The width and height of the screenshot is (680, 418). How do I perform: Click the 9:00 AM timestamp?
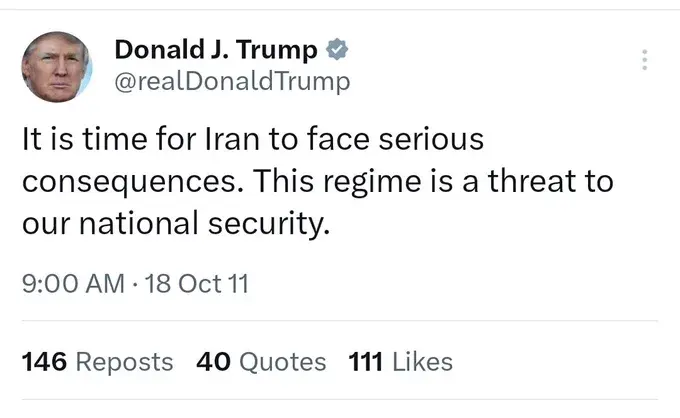(x=73, y=284)
